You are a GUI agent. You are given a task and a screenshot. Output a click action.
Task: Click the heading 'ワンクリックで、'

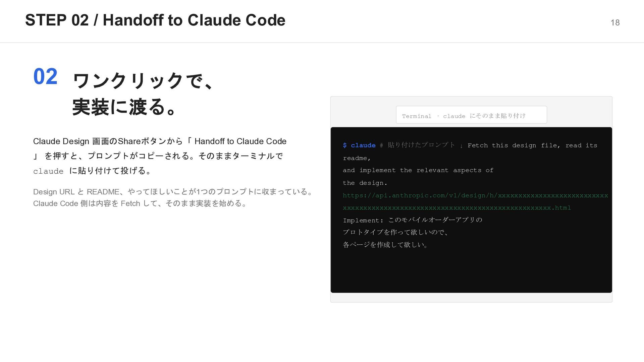(x=143, y=81)
